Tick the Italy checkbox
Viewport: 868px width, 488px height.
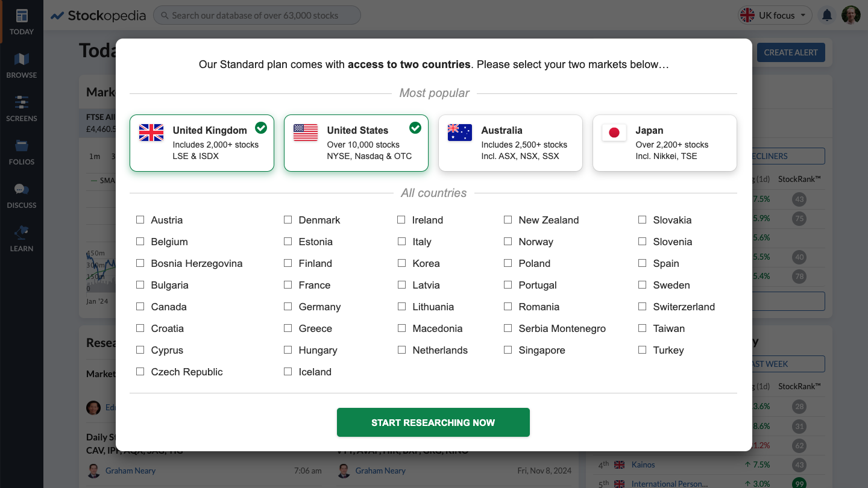(401, 242)
